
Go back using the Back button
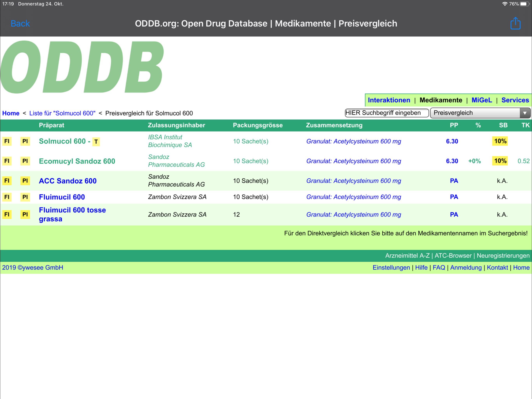pyautogui.click(x=20, y=23)
